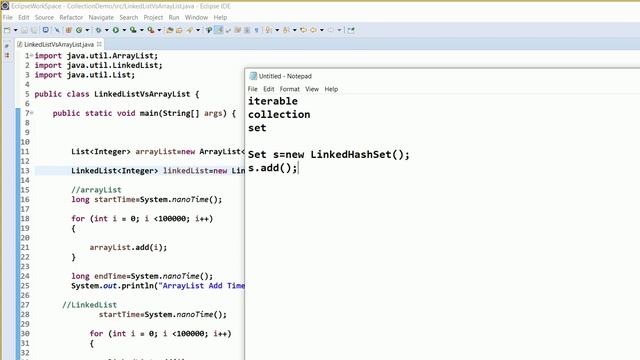Screen dimensions: 640x360
Task: Click the Save All toolbar icon
Action: click(34, 30)
